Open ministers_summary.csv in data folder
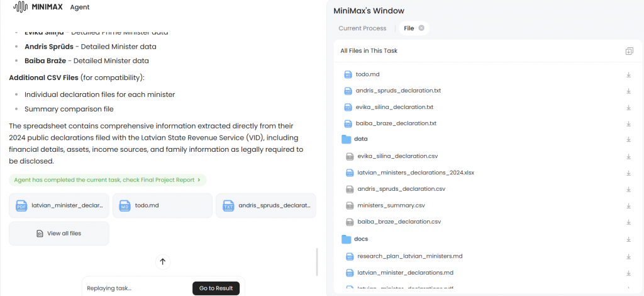This screenshot has height=296, width=644. pos(391,205)
